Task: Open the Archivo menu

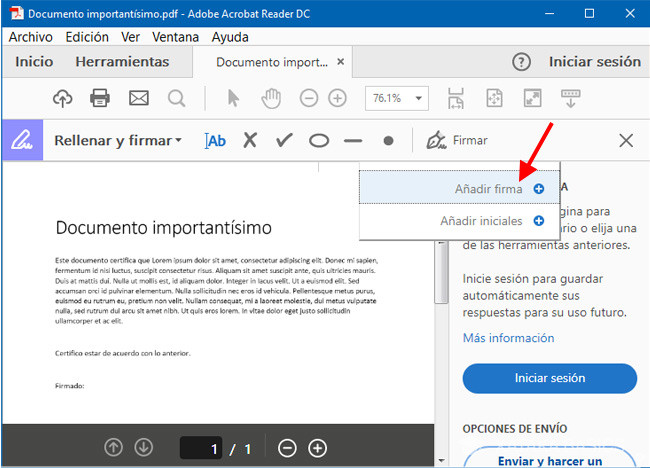Action: click(x=30, y=36)
